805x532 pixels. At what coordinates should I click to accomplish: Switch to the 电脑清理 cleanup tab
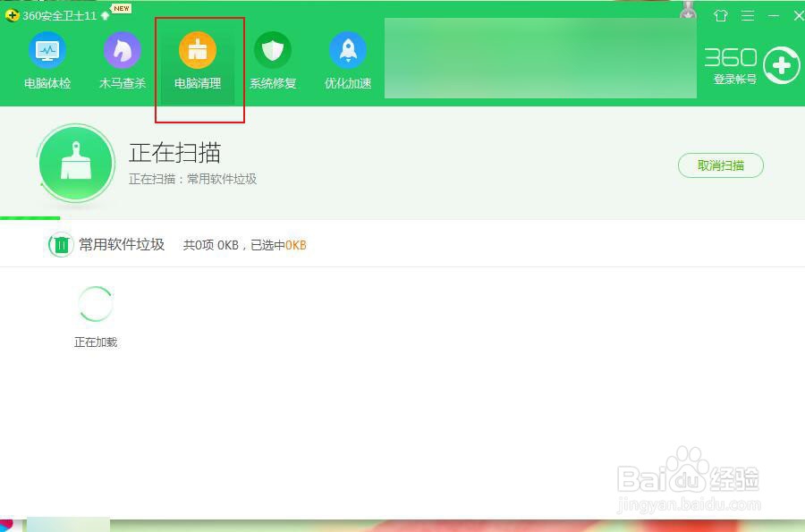(x=198, y=60)
